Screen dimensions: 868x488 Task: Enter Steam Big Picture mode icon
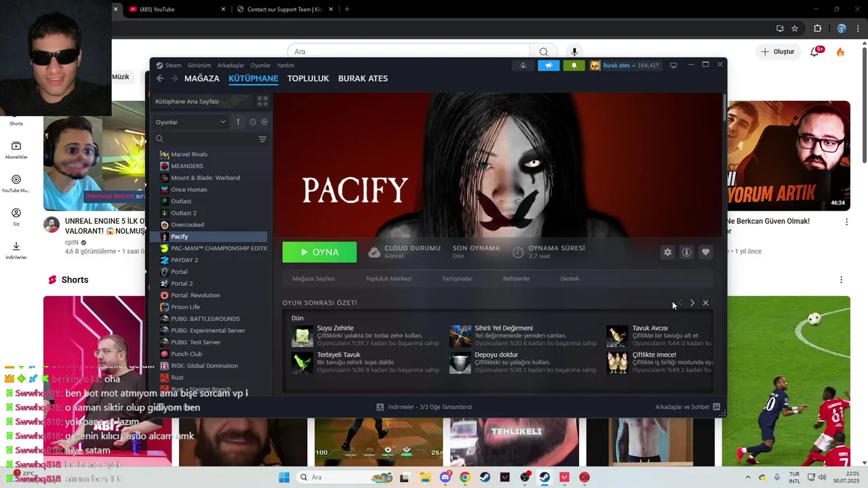click(x=673, y=66)
